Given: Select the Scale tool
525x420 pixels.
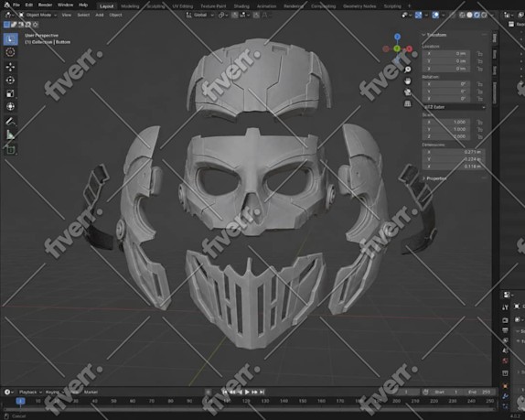Looking at the screenshot, I should point(10,93).
